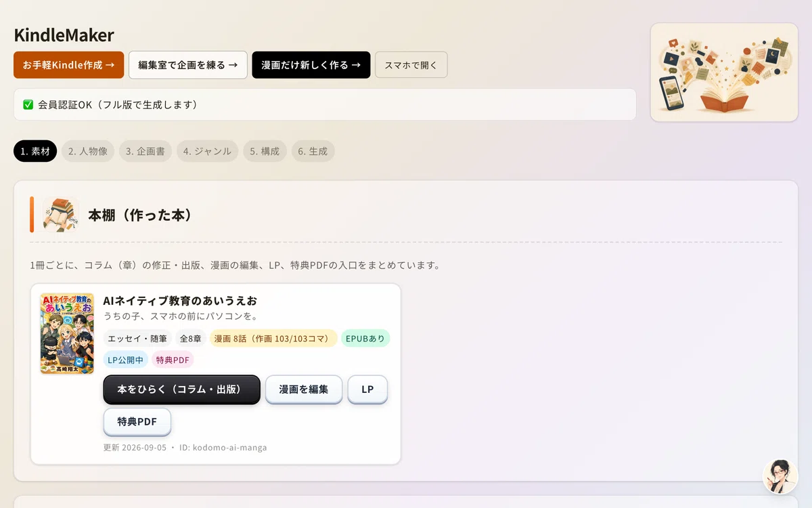Click the pink 特典PDF tag

(x=173, y=360)
